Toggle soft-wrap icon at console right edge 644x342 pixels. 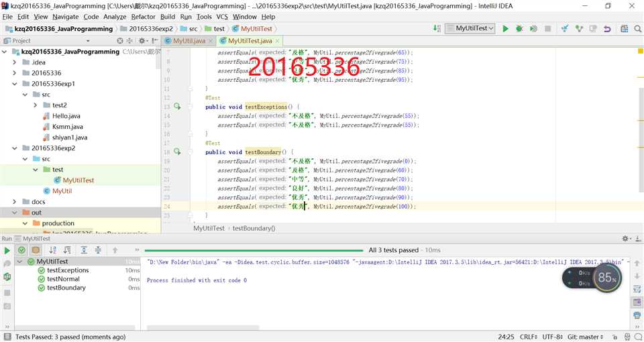click(637, 289)
